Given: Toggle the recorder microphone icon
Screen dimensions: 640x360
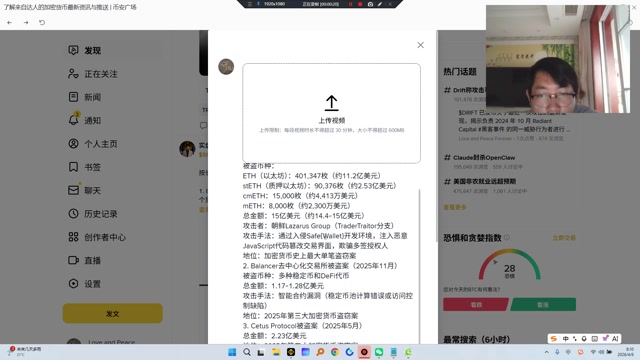Looking at the screenshot, I should click(x=258, y=4).
